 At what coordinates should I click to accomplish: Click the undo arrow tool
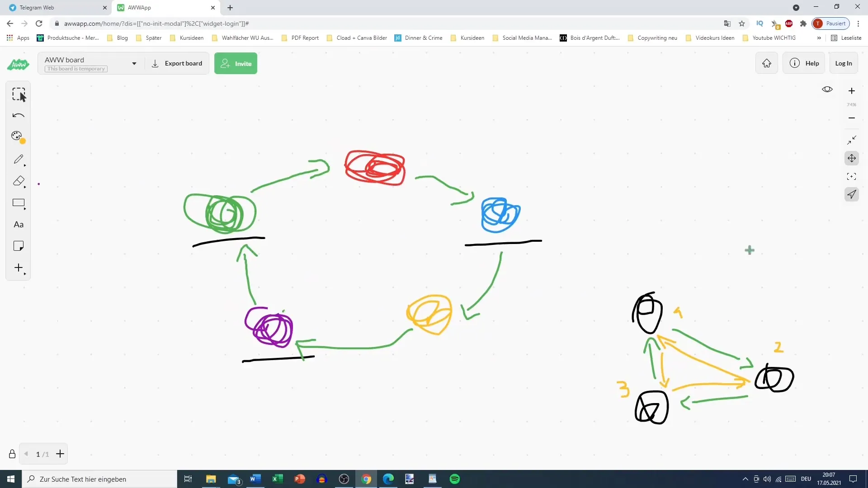(x=19, y=116)
